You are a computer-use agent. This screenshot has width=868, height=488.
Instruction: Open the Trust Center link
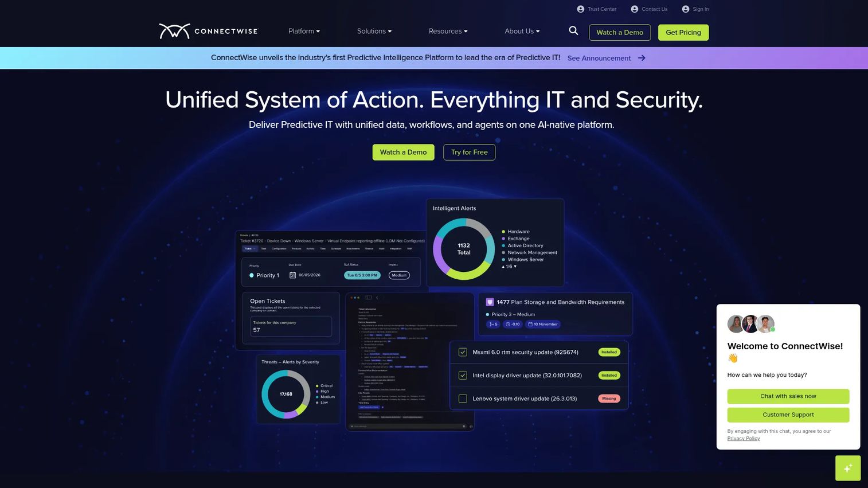602,9
